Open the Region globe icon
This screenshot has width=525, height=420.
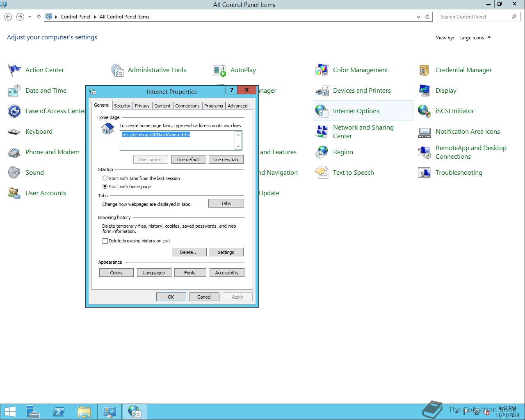pos(322,152)
